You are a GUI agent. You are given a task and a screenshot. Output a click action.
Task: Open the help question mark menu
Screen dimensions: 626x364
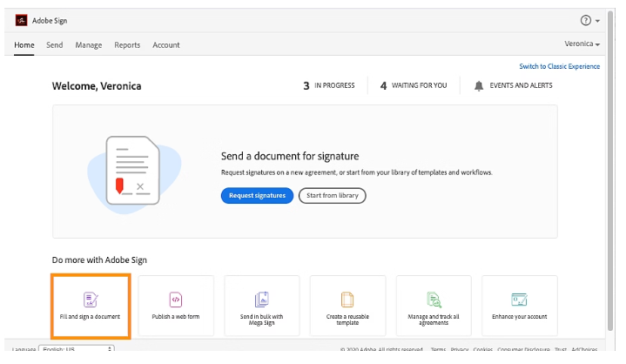pyautogui.click(x=586, y=20)
